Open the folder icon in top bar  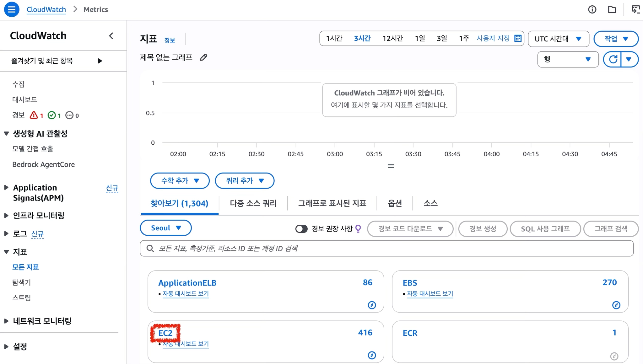[612, 10]
